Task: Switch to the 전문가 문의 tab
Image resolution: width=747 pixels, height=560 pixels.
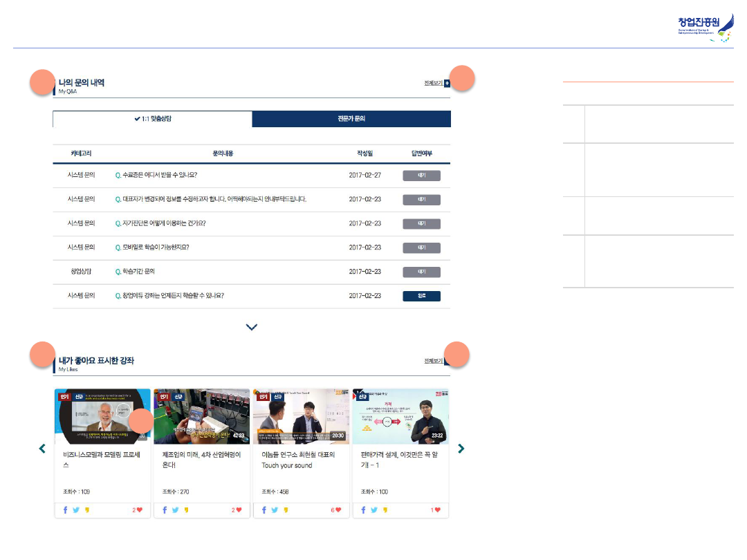Action: [x=351, y=119]
